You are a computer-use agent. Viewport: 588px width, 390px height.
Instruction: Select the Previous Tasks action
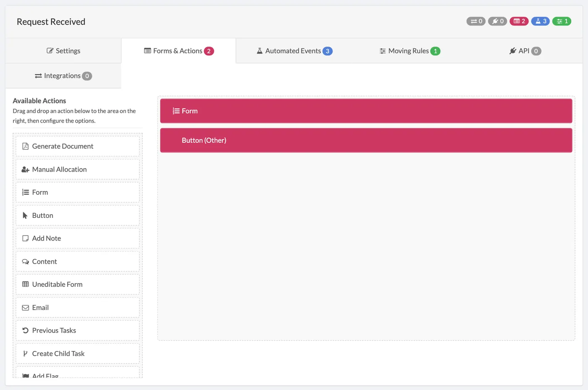point(78,330)
